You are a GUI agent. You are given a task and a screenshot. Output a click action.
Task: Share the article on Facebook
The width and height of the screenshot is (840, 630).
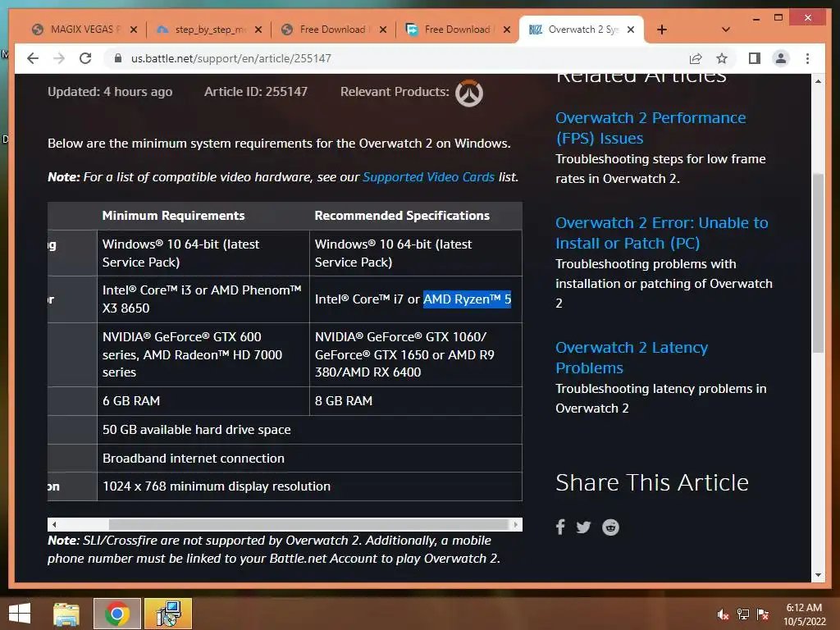pos(560,527)
